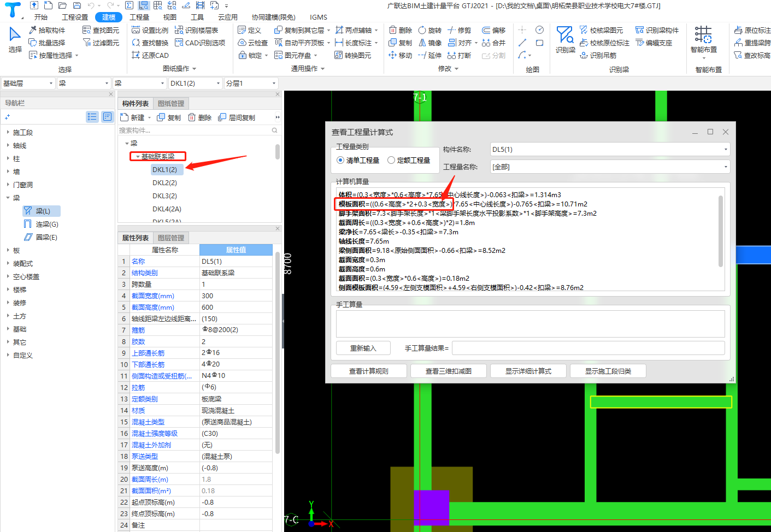Select the 旋转 rotate tool
The image size is (771, 532).
pyautogui.click(x=429, y=30)
